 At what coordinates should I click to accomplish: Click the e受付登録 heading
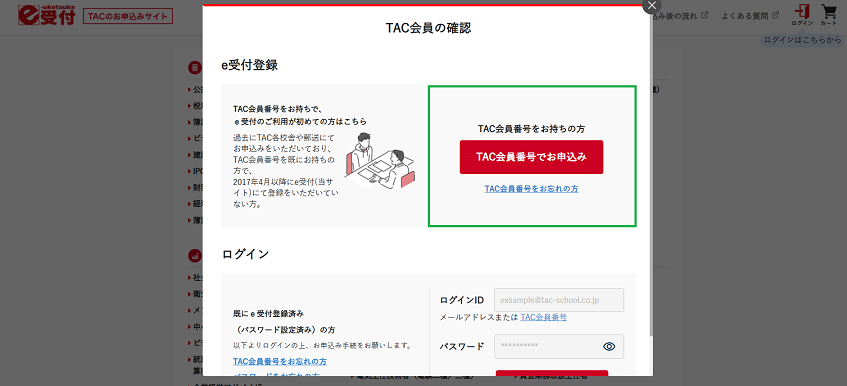(250, 65)
